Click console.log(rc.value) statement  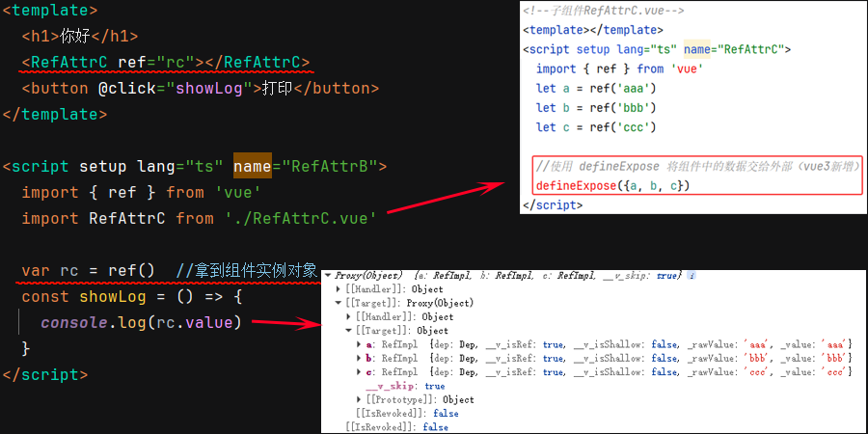141,322
